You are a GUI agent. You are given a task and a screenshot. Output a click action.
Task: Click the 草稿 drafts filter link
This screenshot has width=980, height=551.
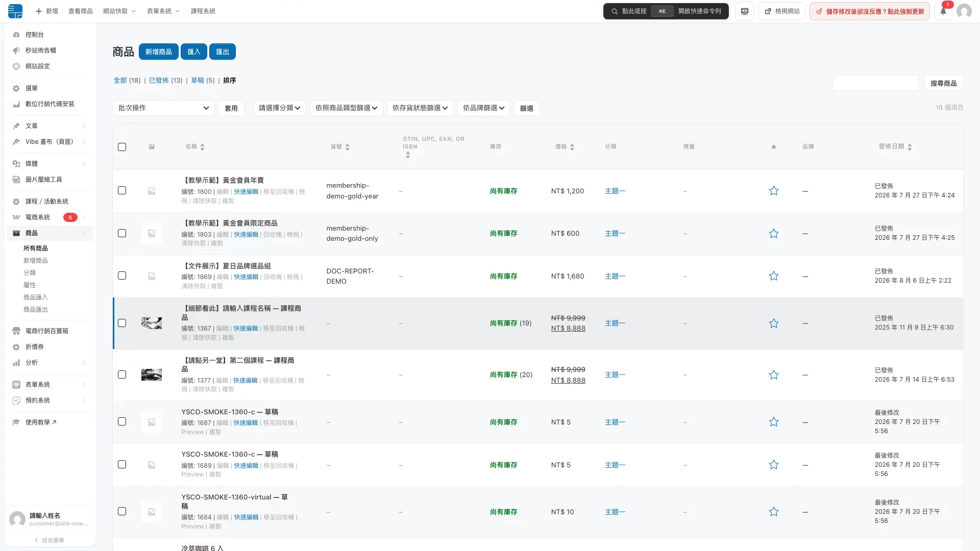[x=198, y=81]
